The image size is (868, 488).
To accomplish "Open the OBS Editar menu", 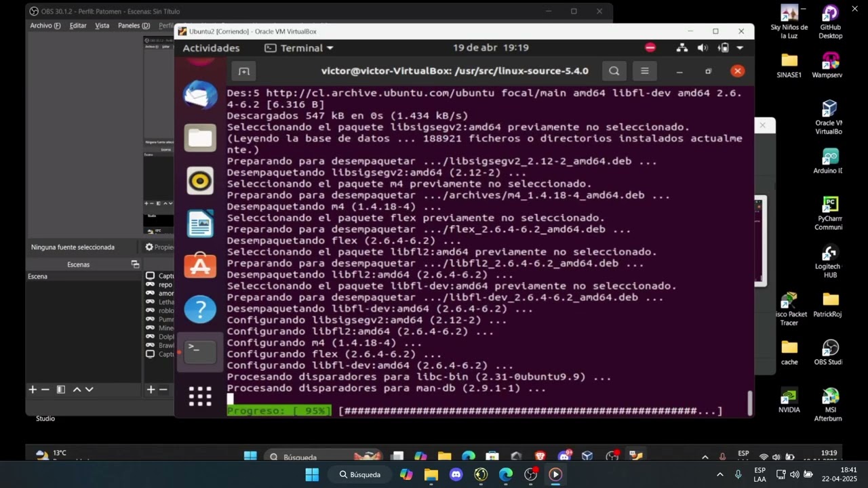I will point(78,25).
